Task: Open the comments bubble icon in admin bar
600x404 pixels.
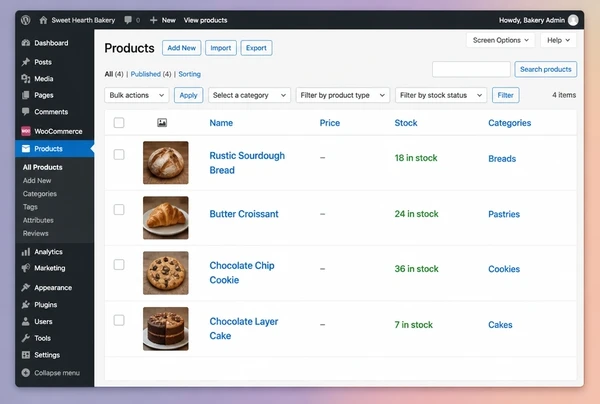Action: pyautogui.click(x=128, y=20)
